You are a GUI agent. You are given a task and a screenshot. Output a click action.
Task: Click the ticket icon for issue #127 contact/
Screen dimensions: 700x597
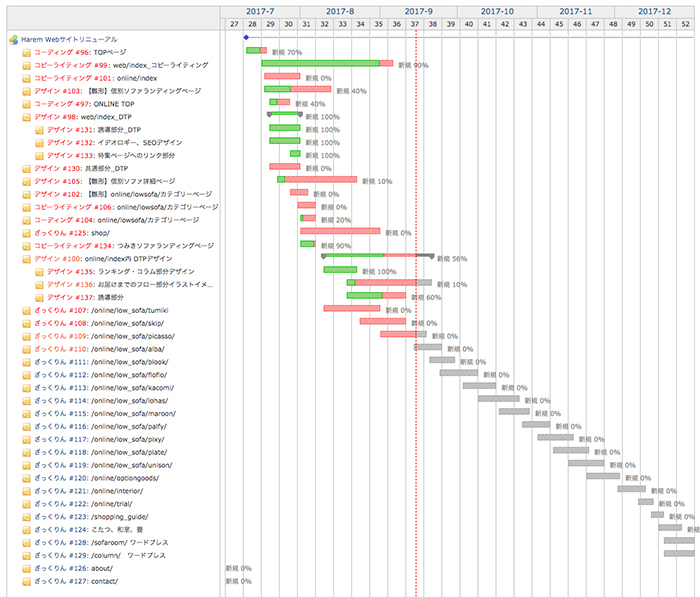(26, 582)
